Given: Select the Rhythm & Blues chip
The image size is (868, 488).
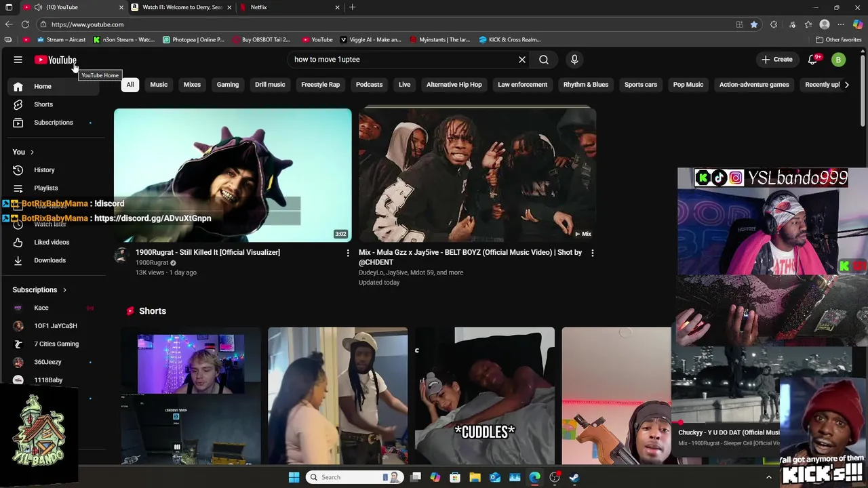Looking at the screenshot, I should (586, 85).
